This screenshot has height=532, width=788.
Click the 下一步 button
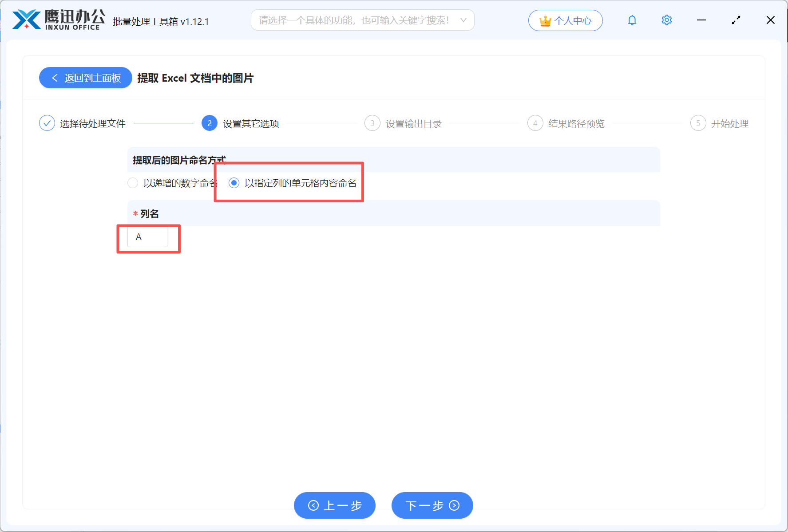(432, 505)
